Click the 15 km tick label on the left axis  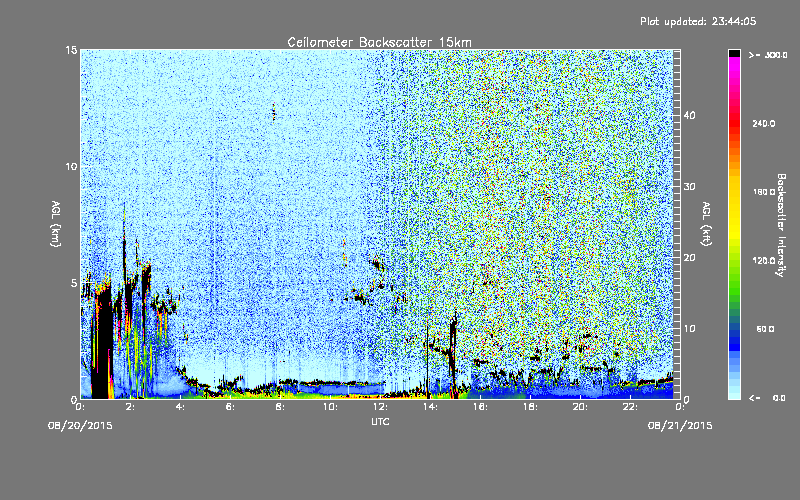(71, 50)
